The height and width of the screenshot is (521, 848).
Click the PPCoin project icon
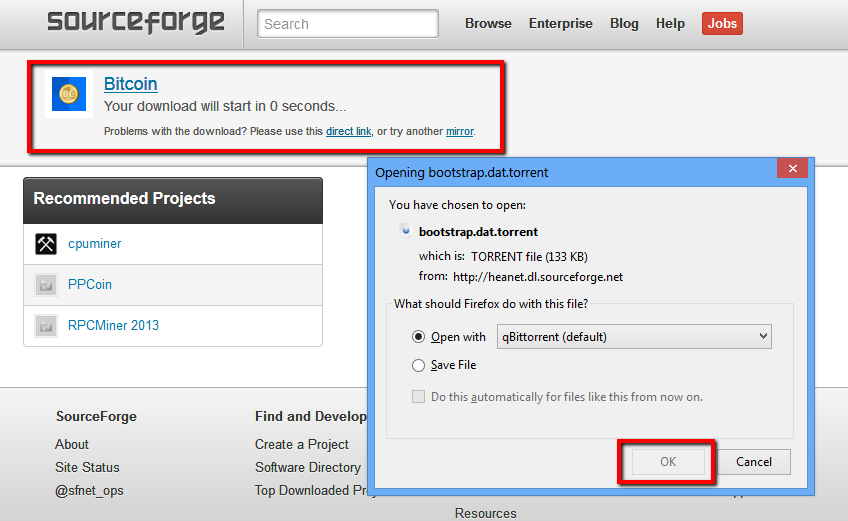tap(46, 285)
